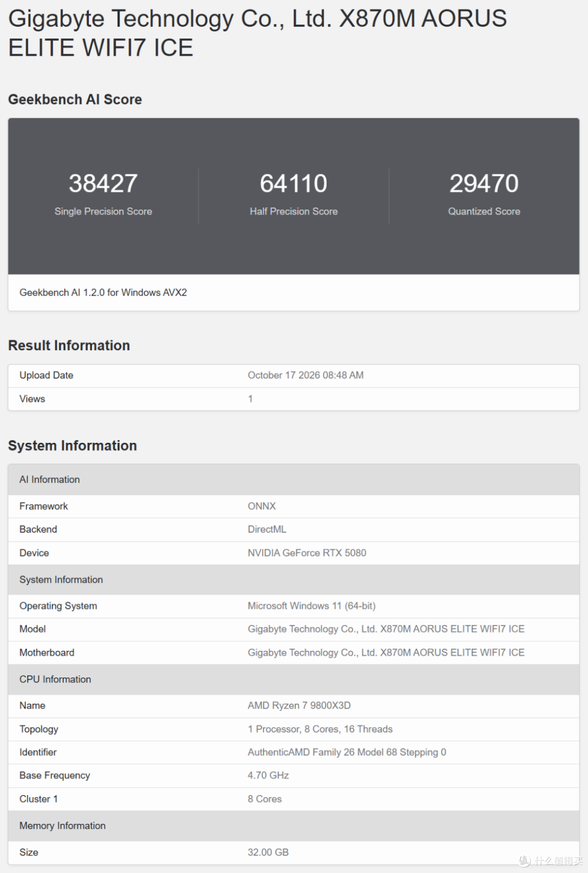Click the "DirectML" backend value
This screenshot has width=588, height=873.
[x=267, y=529]
